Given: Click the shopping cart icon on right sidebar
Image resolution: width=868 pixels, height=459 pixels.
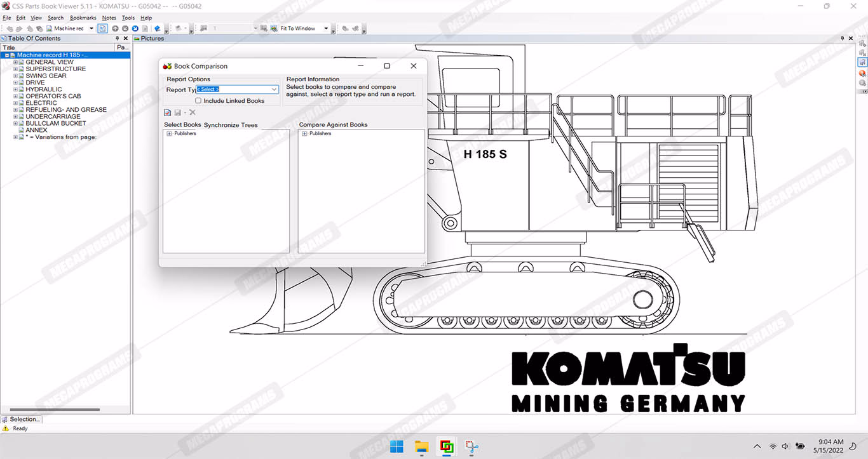Looking at the screenshot, I should pos(862,62).
